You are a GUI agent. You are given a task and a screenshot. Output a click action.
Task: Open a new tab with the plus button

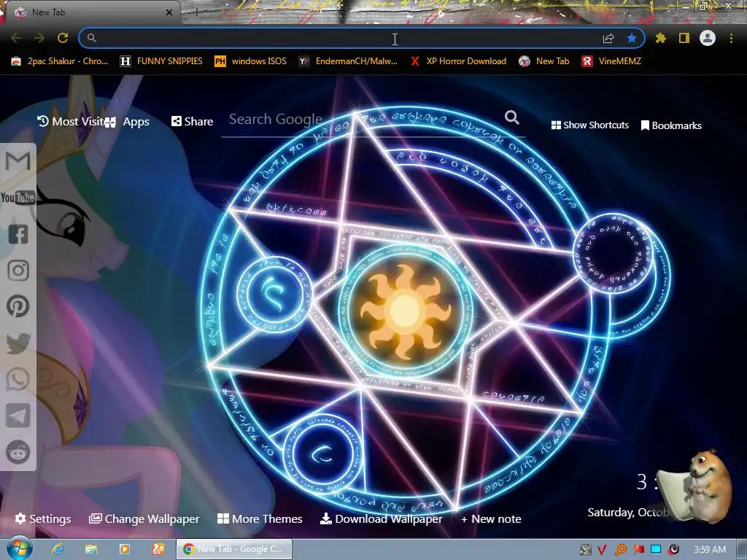196,13
